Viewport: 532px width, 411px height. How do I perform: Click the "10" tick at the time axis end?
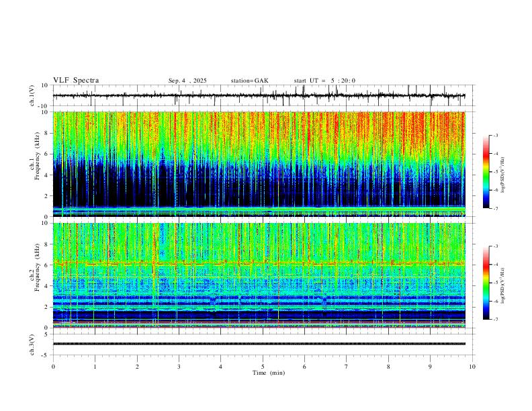(x=472, y=367)
